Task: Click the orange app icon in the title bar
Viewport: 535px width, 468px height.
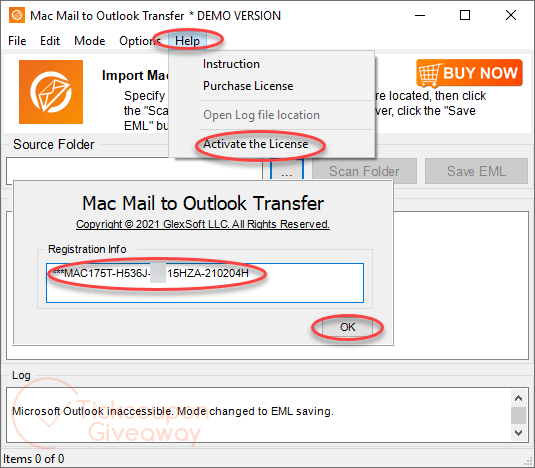Action: [x=17, y=15]
